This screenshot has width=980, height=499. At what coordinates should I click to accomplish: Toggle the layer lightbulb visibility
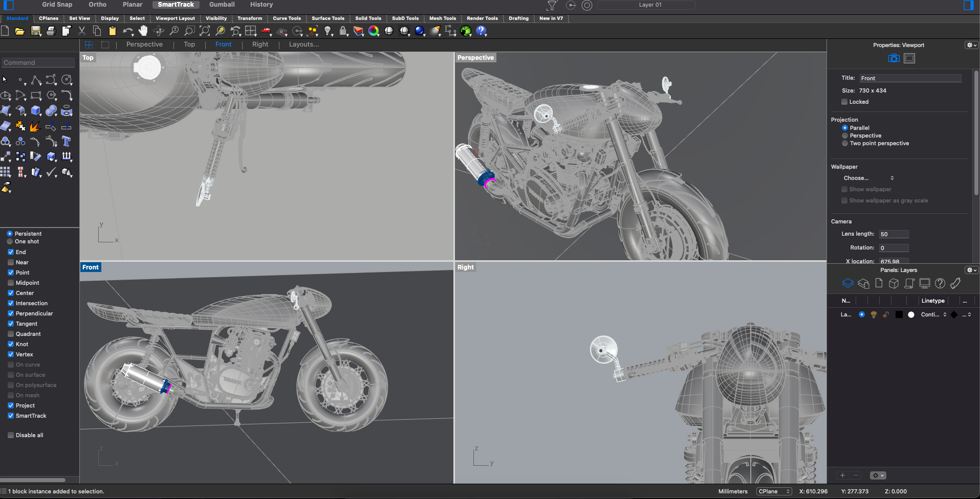[874, 315]
